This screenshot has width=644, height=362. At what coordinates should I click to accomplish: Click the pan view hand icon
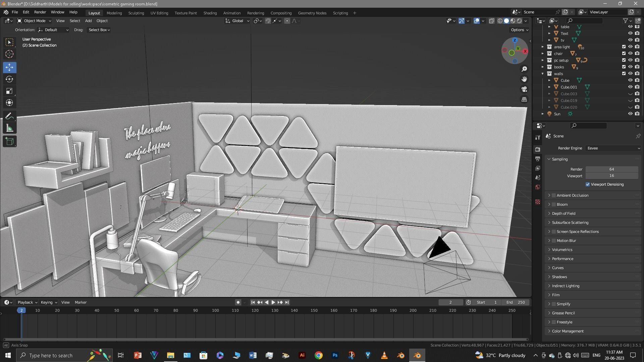[x=524, y=79]
